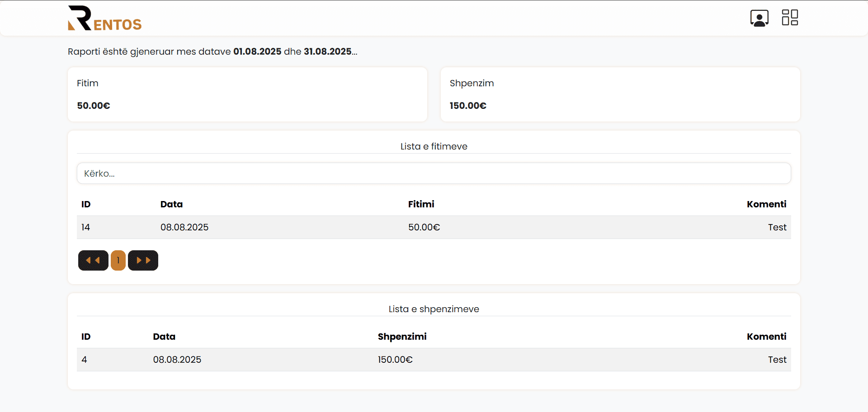Click Komenti header in profits table
The image size is (868, 412).
[x=766, y=204]
